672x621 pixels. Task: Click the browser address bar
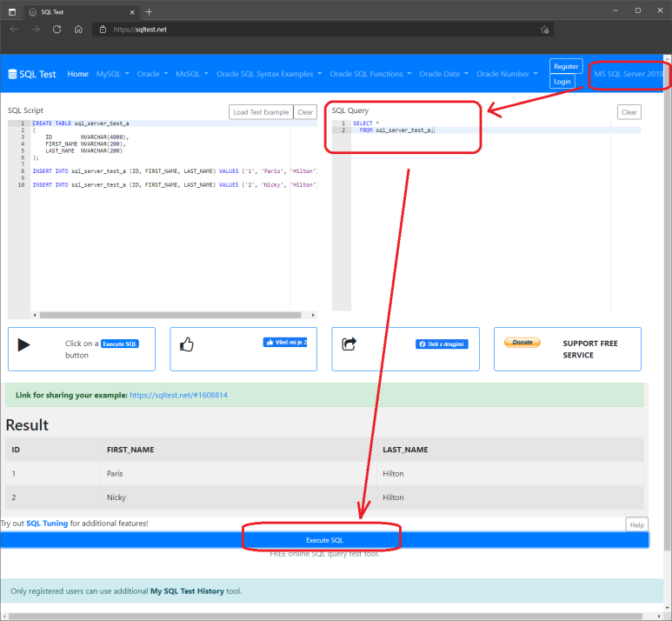pos(322,30)
